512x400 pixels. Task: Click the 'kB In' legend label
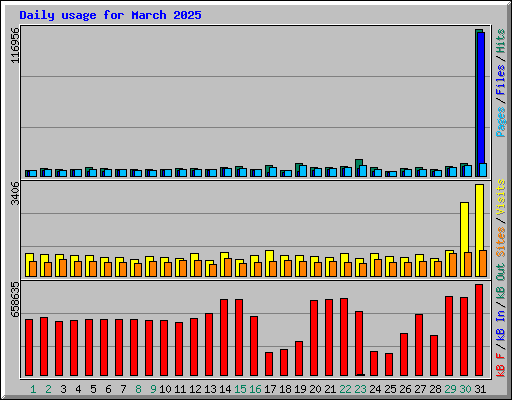tap(501, 326)
